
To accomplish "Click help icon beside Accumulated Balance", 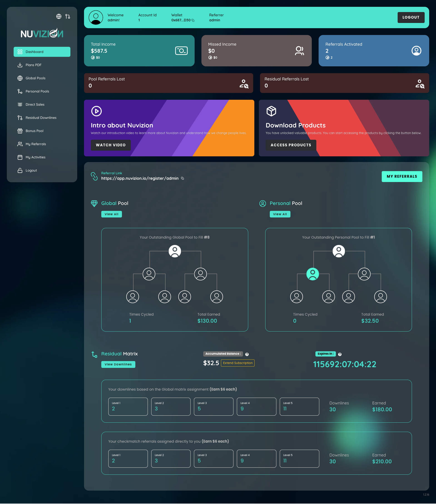I will [x=247, y=354].
